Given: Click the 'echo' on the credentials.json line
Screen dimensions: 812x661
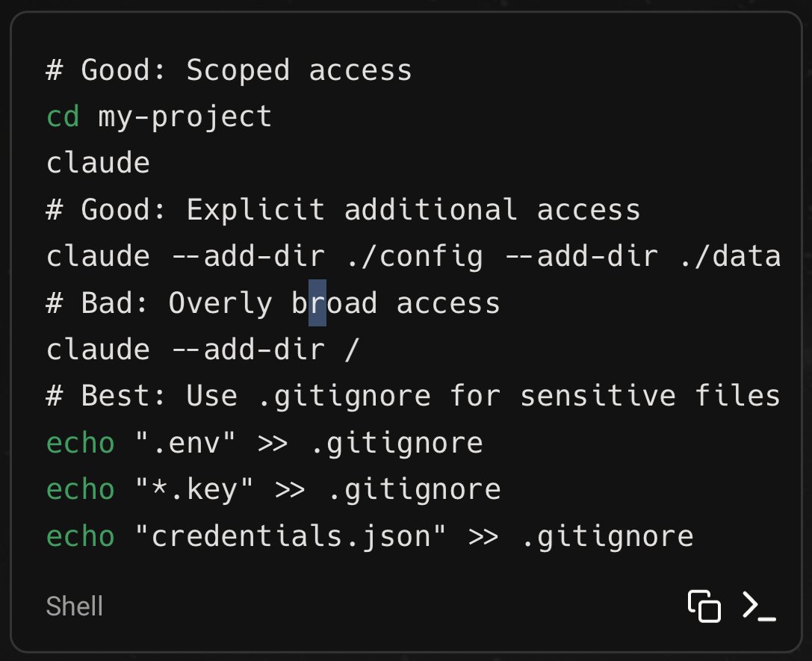Looking at the screenshot, I should click(80, 536).
